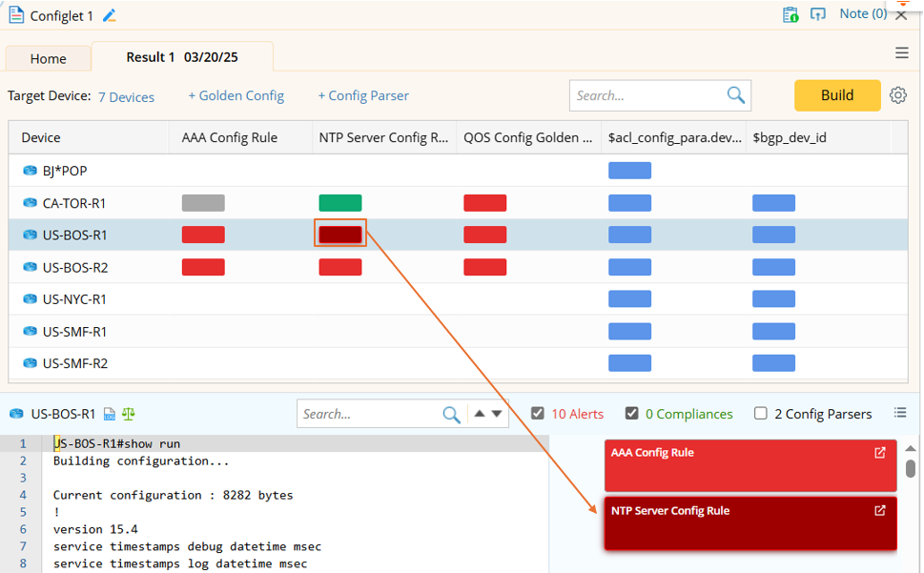Add a Golden Config
The image size is (924, 573).
[x=236, y=95]
